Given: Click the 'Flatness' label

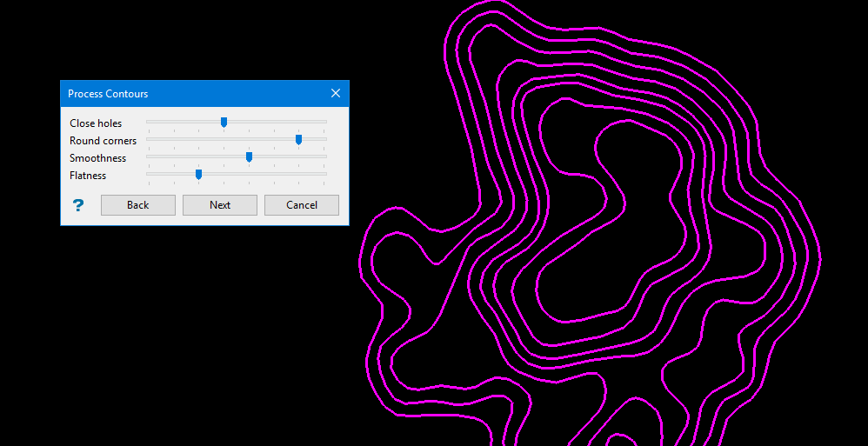Looking at the screenshot, I should click(88, 176).
